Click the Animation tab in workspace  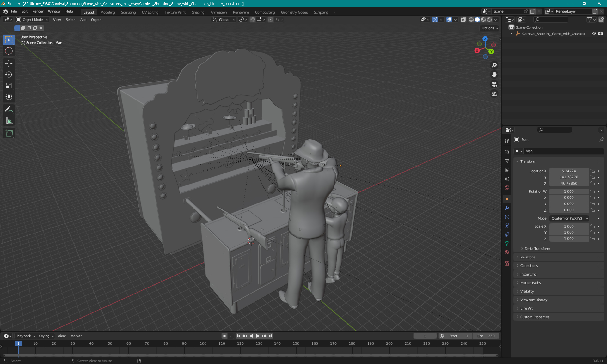218,12
